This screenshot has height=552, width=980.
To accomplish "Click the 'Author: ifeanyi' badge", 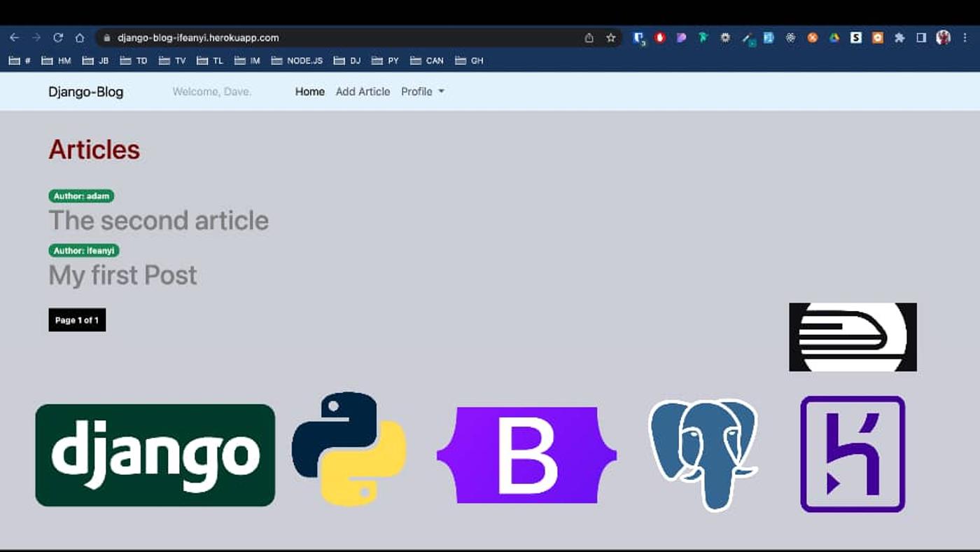I will 84,250.
